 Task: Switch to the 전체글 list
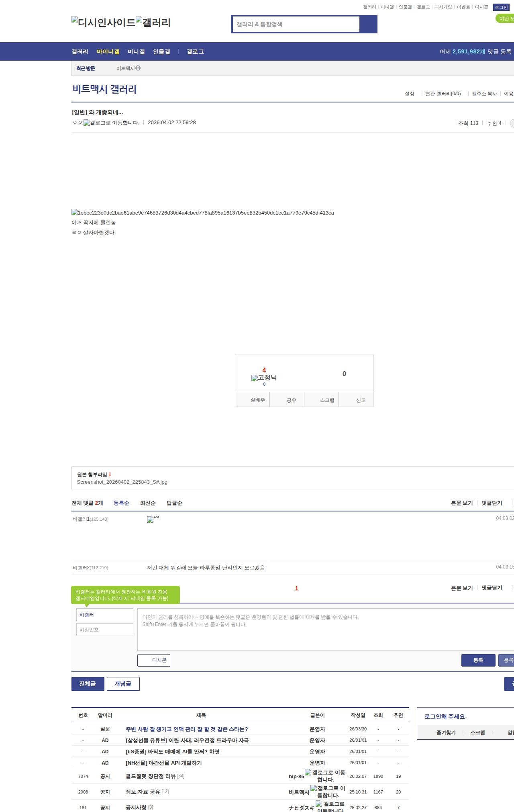click(88, 684)
